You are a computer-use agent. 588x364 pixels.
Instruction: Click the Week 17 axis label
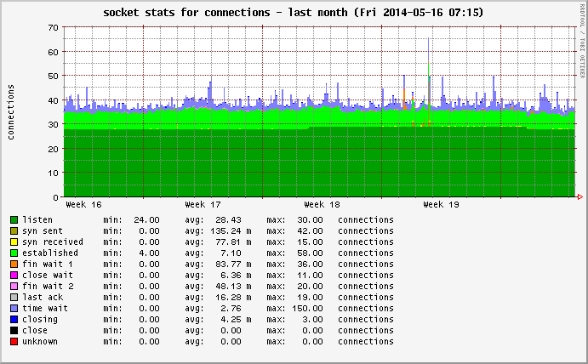(203, 205)
